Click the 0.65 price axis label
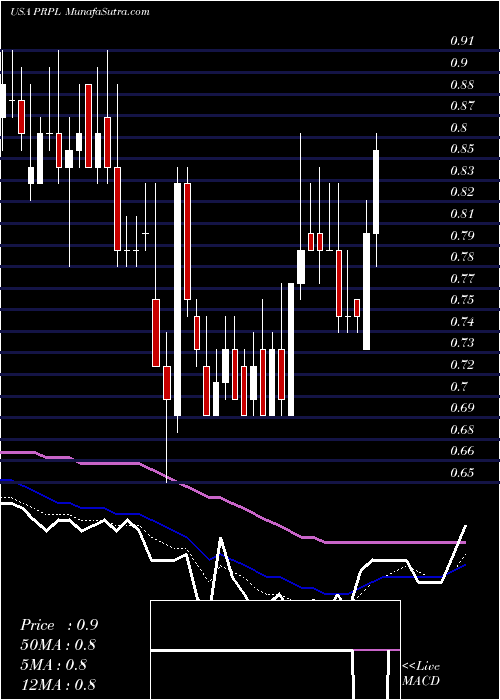Screen dimensions: 500x700 point(462,472)
